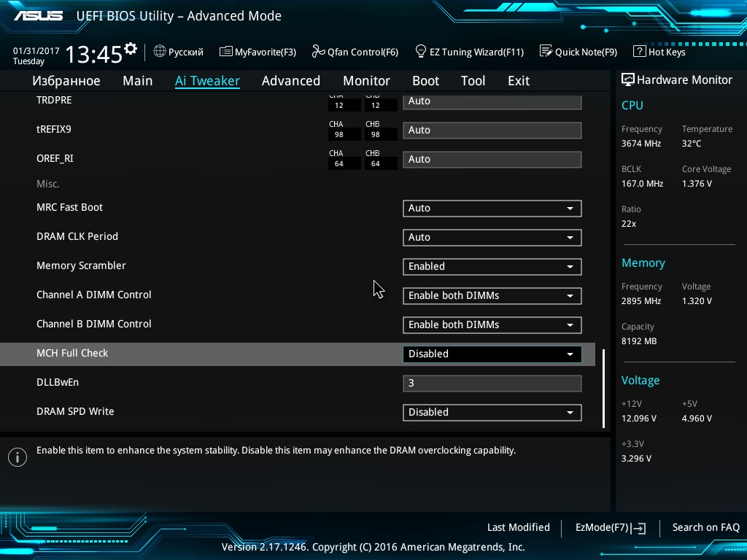Click the settings gear next to clock

[x=131, y=49]
